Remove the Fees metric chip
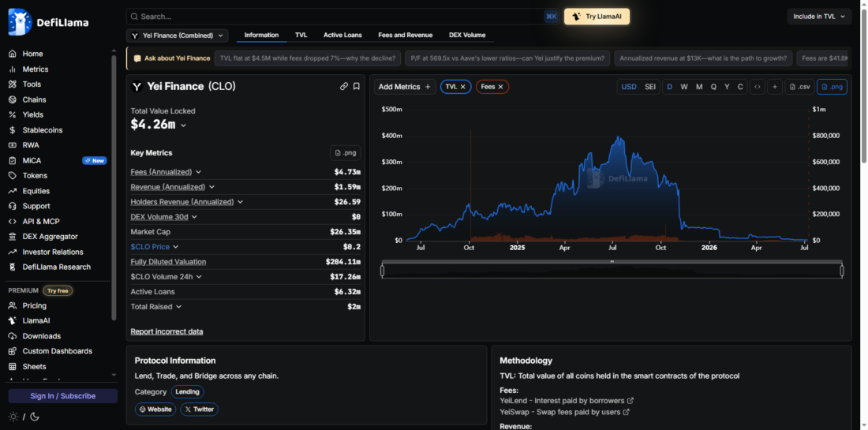This screenshot has width=868, height=430. click(500, 87)
